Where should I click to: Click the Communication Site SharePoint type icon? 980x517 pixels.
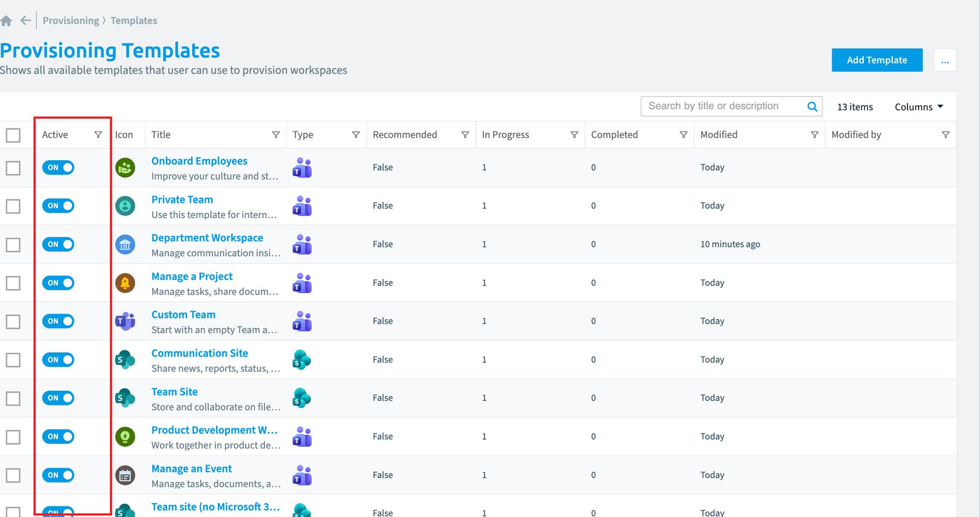click(302, 360)
